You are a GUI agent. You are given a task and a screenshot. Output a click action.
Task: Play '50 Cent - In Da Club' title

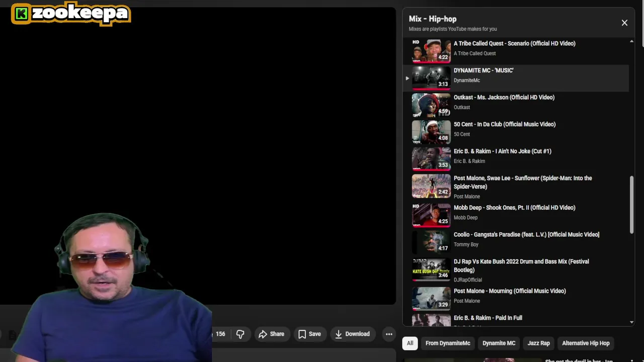[505, 124]
